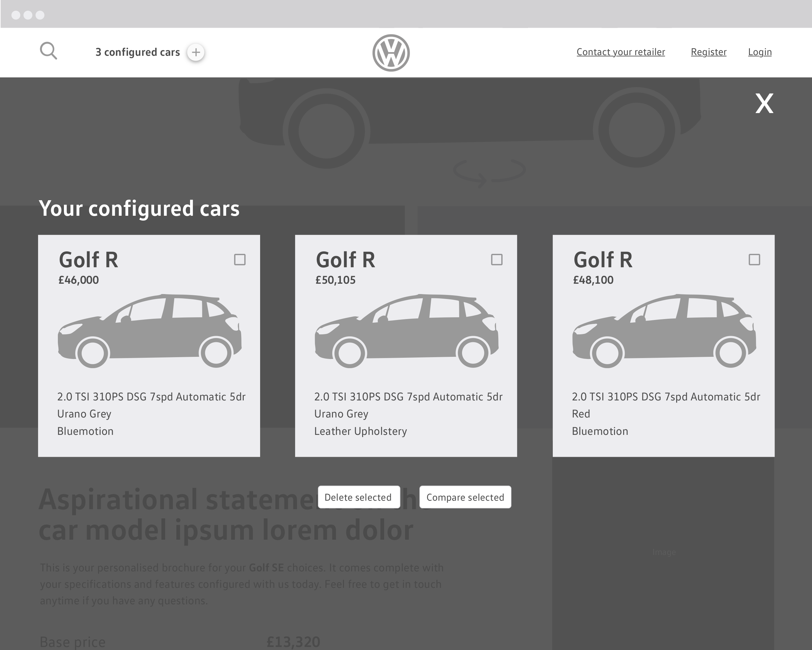Click the £46,000 price text
The width and height of the screenshot is (812, 650).
(x=78, y=280)
